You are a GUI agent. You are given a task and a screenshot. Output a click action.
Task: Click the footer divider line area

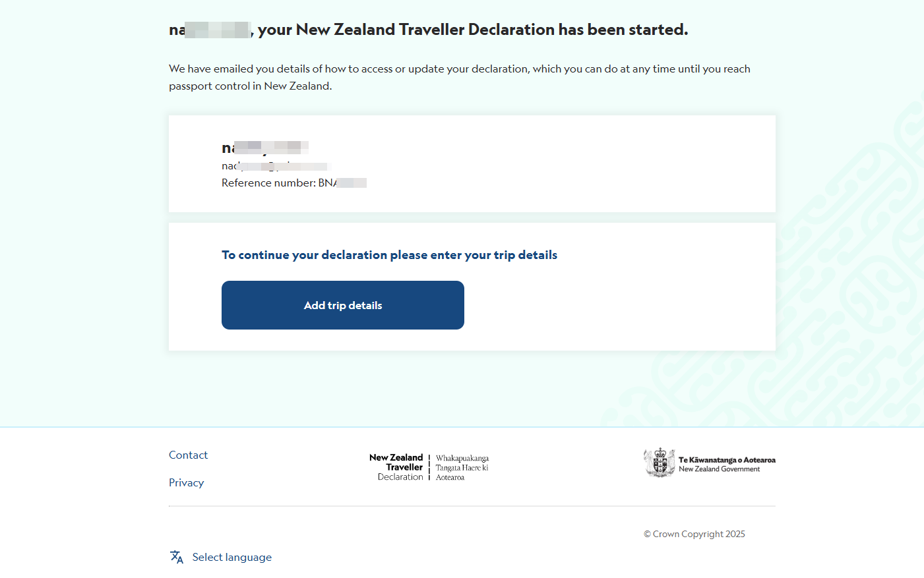tap(472, 506)
